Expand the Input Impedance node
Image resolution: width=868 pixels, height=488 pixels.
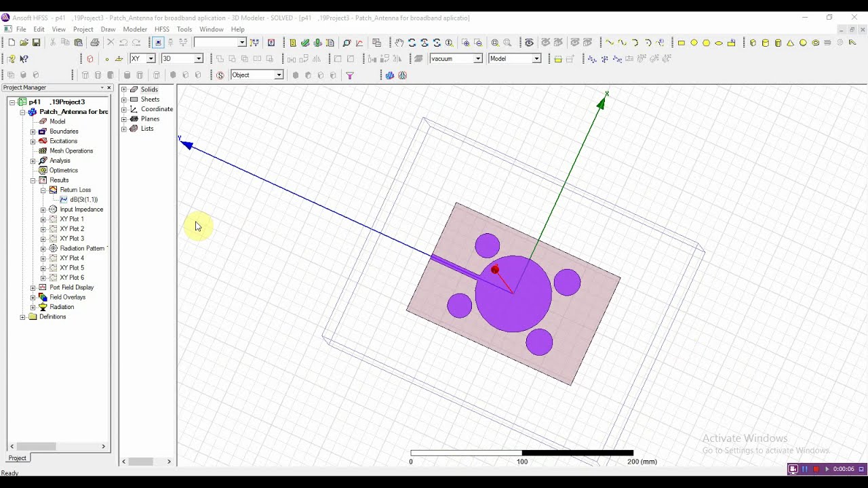coord(43,209)
